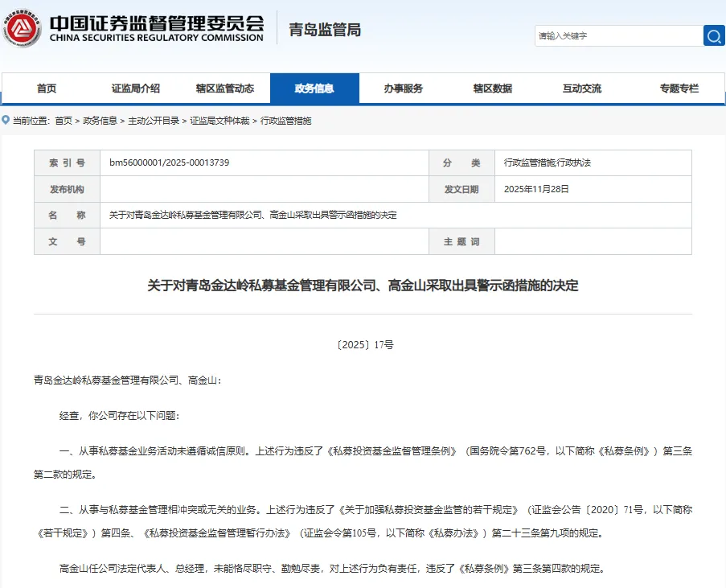726x588 pixels.
Task: Click the CSRC emblem logo
Action: (x=21, y=28)
